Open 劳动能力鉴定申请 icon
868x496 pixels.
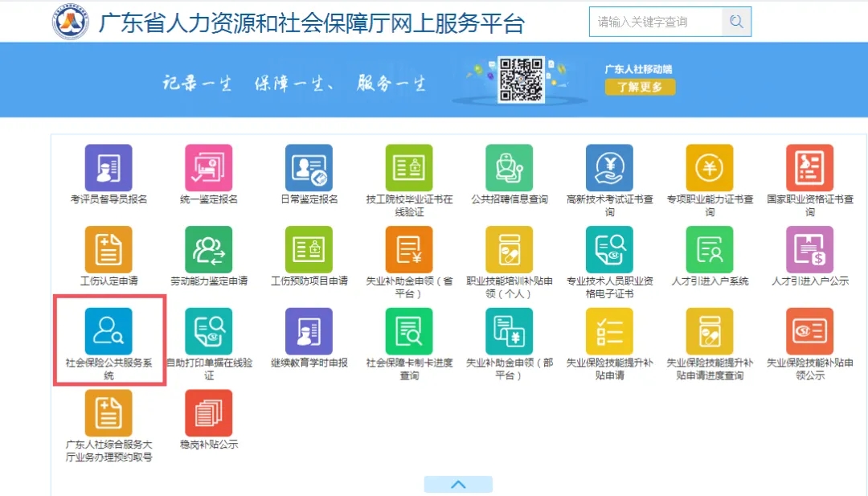pos(209,250)
